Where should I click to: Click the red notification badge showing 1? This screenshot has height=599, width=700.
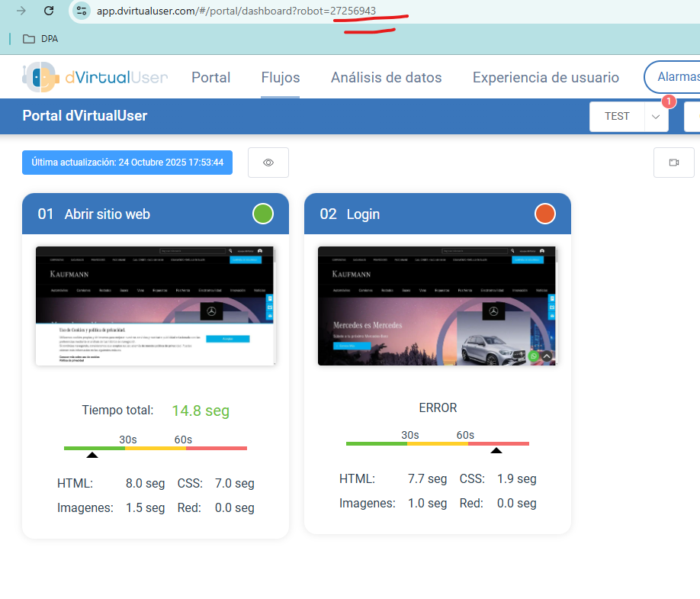tap(668, 101)
